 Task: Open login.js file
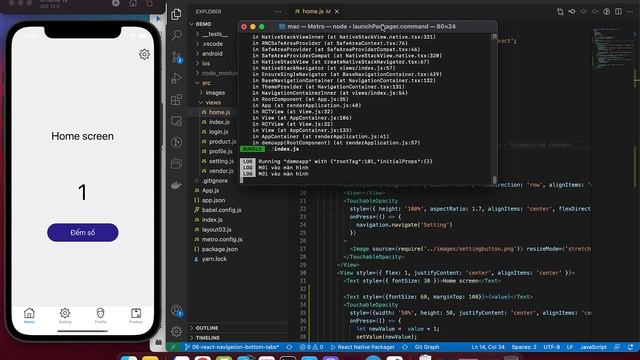[218, 132]
